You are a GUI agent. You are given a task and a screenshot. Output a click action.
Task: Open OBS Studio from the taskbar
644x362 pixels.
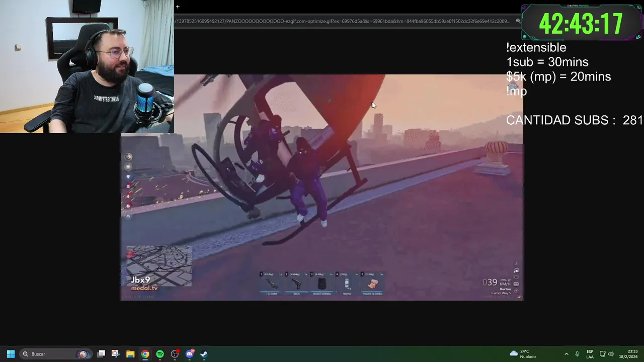click(x=175, y=354)
